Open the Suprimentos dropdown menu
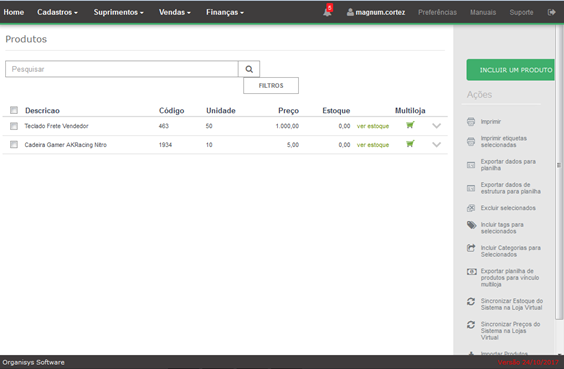The width and height of the screenshot is (564, 369). [x=118, y=12]
